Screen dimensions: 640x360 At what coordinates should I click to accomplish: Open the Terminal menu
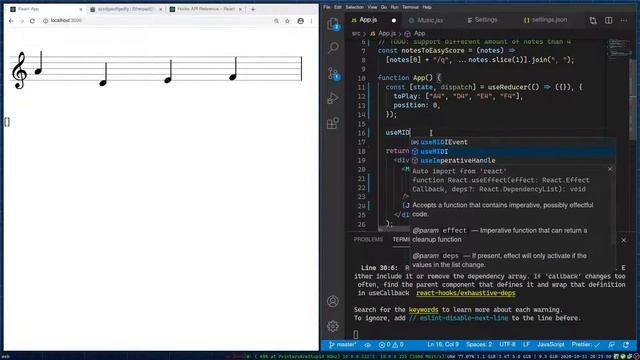pyautogui.click(x=410, y=7)
